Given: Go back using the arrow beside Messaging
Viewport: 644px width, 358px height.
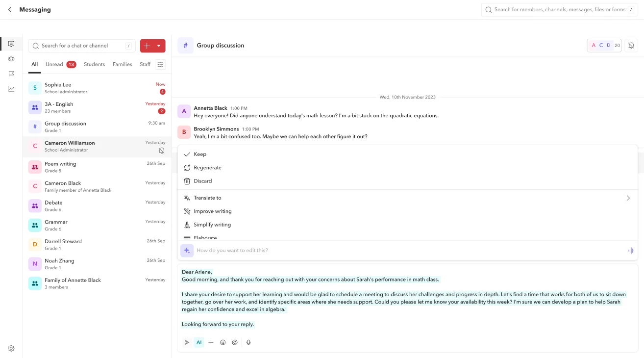Looking at the screenshot, I should tap(10, 10).
